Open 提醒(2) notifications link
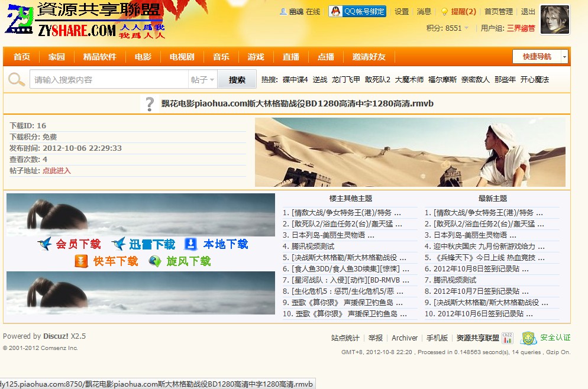The image size is (588, 389). point(464,12)
